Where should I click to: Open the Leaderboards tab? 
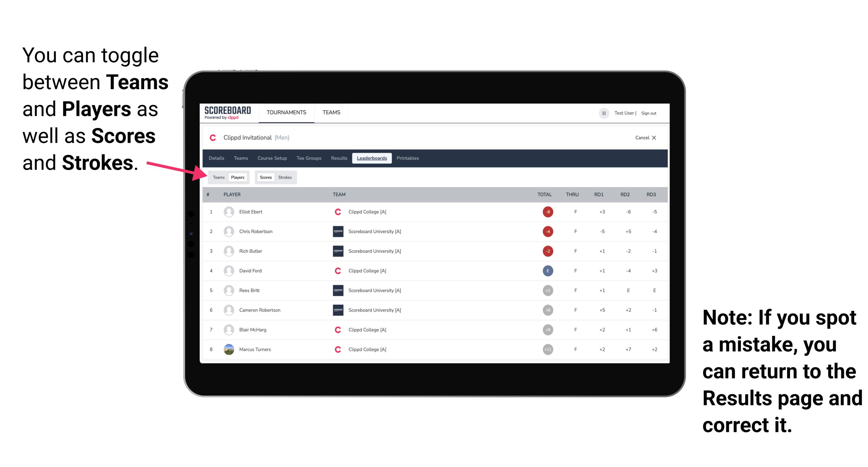[x=372, y=158]
